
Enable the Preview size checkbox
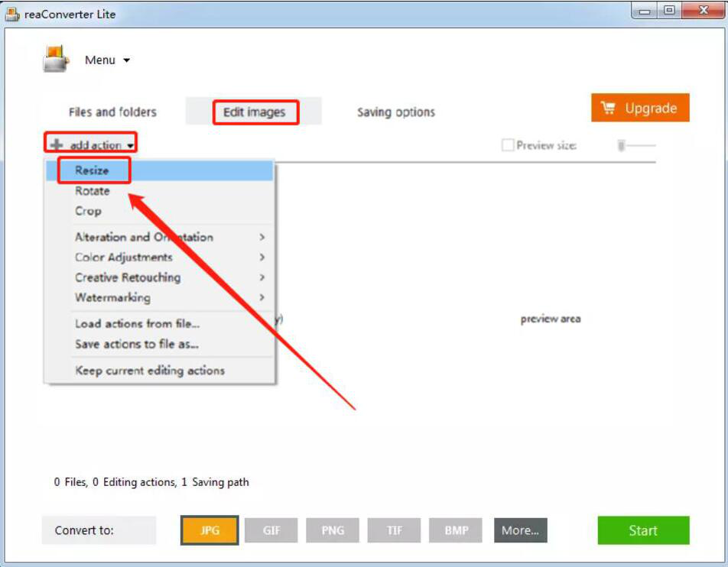[x=508, y=145]
